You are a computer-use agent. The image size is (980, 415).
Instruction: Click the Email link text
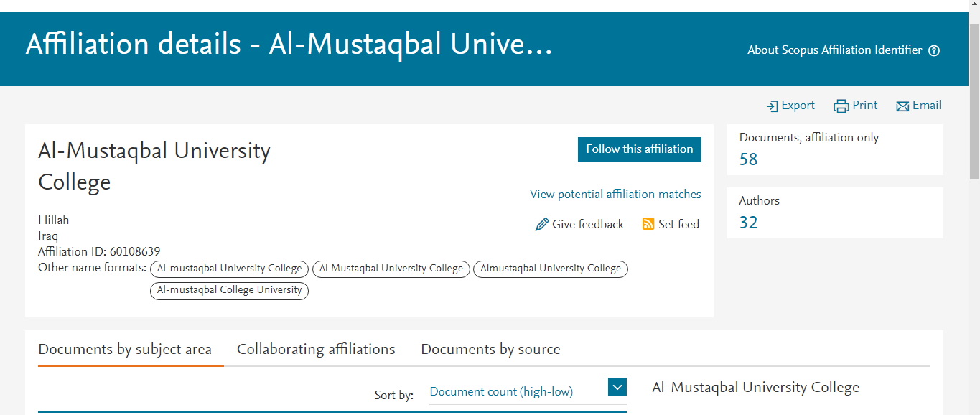point(927,106)
